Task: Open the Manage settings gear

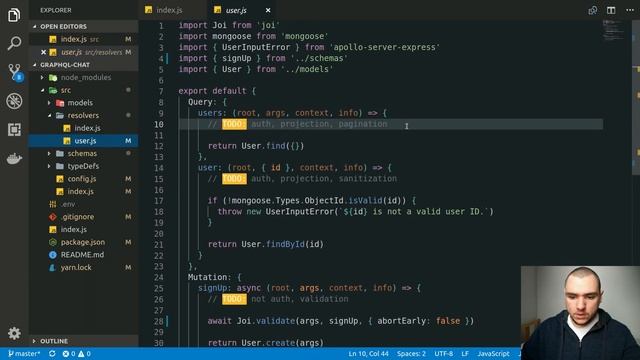Action: point(14,333)
